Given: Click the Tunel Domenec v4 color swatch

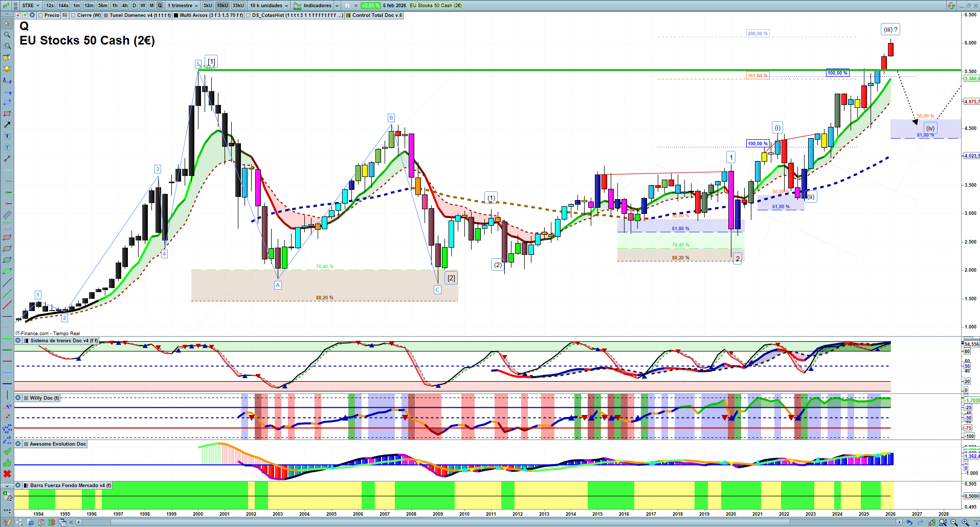Looking at the screenshot, I should [x=106, y=15].
